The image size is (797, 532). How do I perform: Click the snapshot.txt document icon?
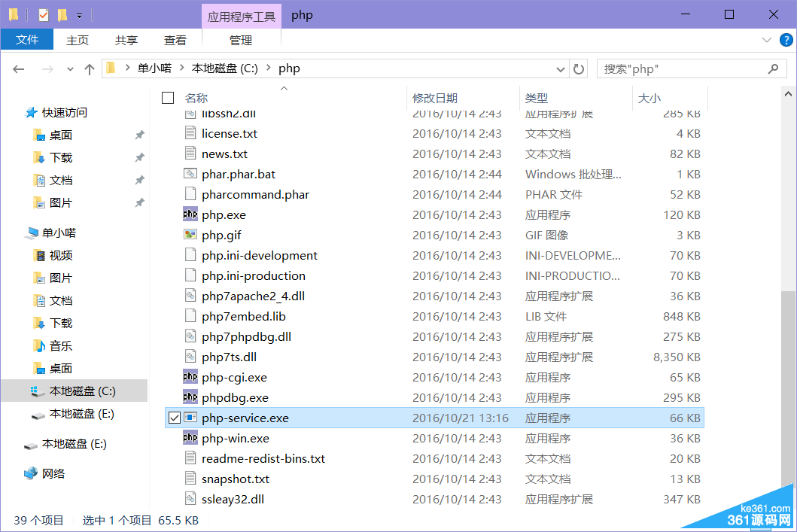190,479
